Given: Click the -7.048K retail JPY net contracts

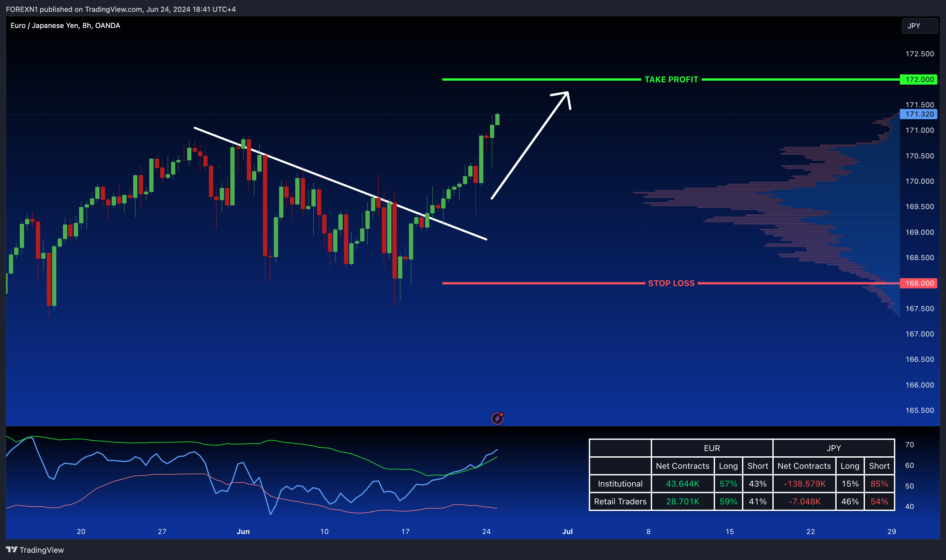Looking at the screenshot, I should click(804, 501).
